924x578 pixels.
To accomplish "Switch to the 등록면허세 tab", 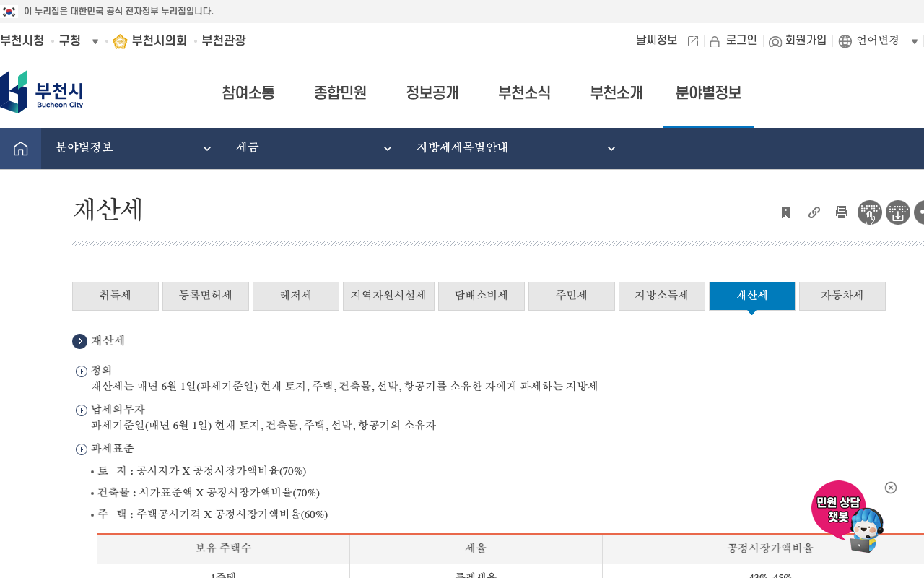I will pyautogui.click(x=206, y=296).
